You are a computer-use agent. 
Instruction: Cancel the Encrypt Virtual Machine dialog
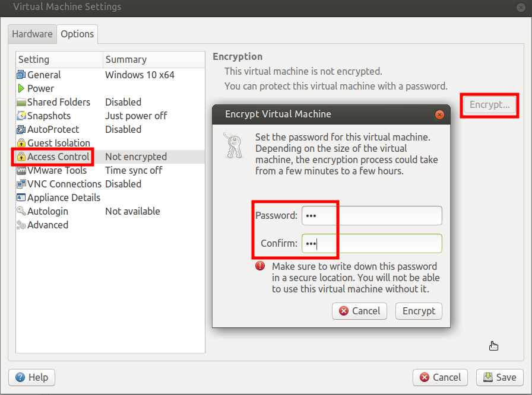[359, 311]
